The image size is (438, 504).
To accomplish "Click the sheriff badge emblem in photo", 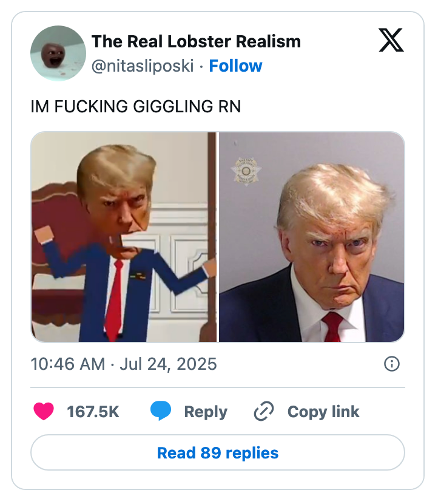I will coord(247,171).
